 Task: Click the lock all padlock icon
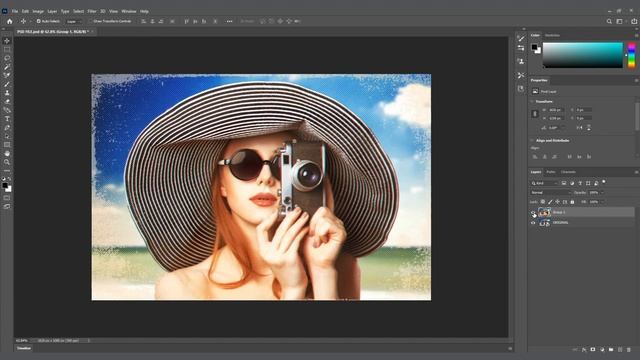point(572,202)
